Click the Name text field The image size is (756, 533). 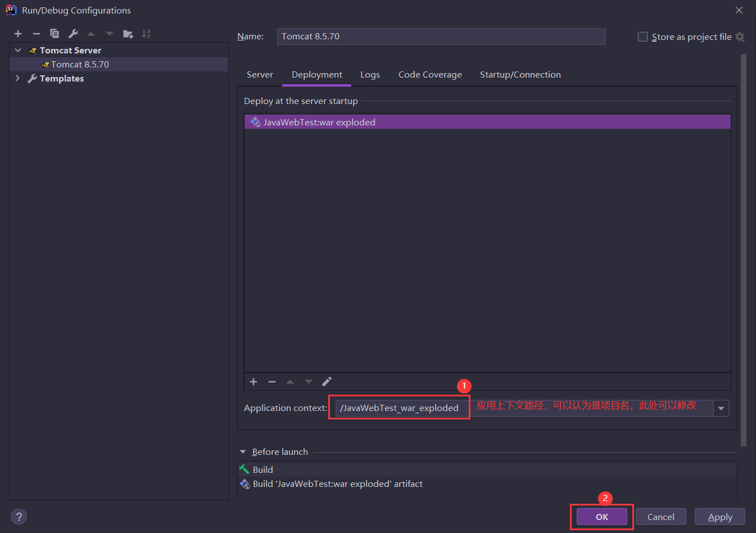pyautogui.click(x=441, y=37)
